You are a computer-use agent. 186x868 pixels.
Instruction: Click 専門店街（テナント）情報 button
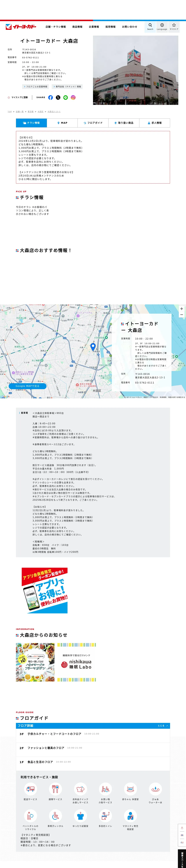(x=67, y=87)
